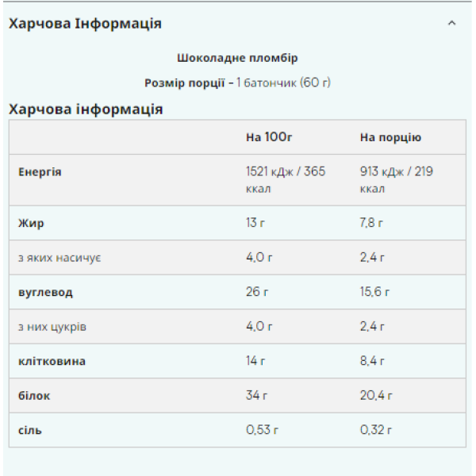The height and width of the screenshot is (476, 476).
Task: Click the Харчова Інформація accordion header
Action: tap(85, 24)
